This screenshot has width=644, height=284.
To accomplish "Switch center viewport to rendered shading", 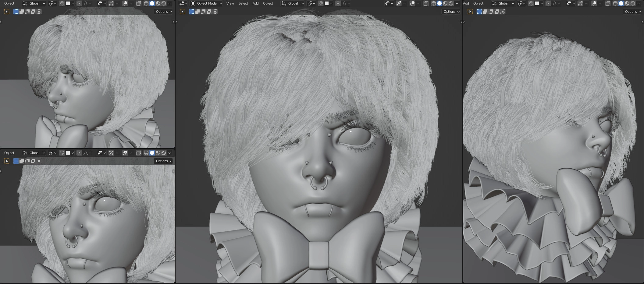I will pos(451,3).
